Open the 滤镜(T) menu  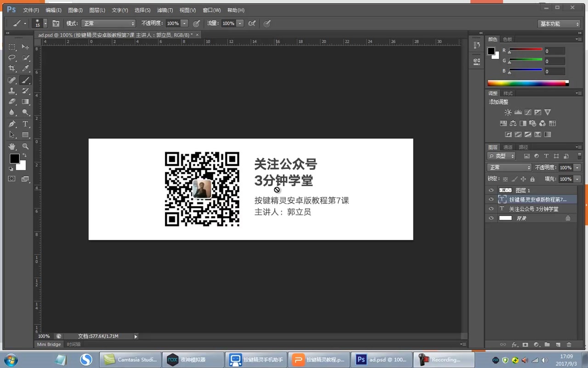click(x=165, y=10)
